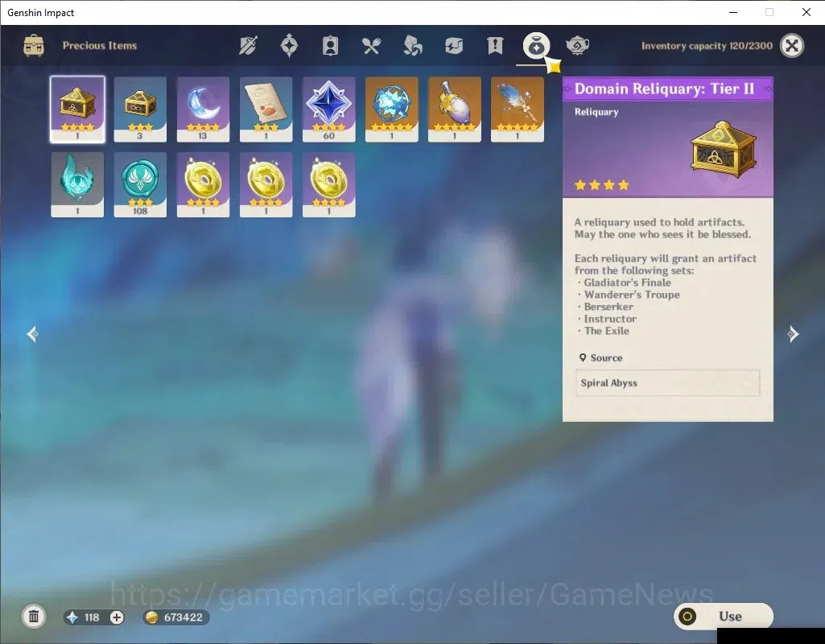This screenshot has height=644, width=825.
Task: Click the Primogem count 118
Action: click(92, 617)
